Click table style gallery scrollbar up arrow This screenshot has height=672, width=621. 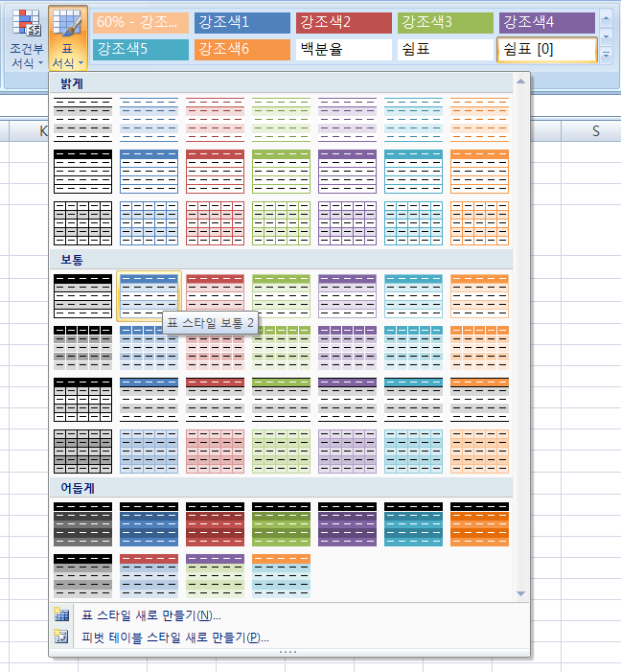[x=520, y=81]
